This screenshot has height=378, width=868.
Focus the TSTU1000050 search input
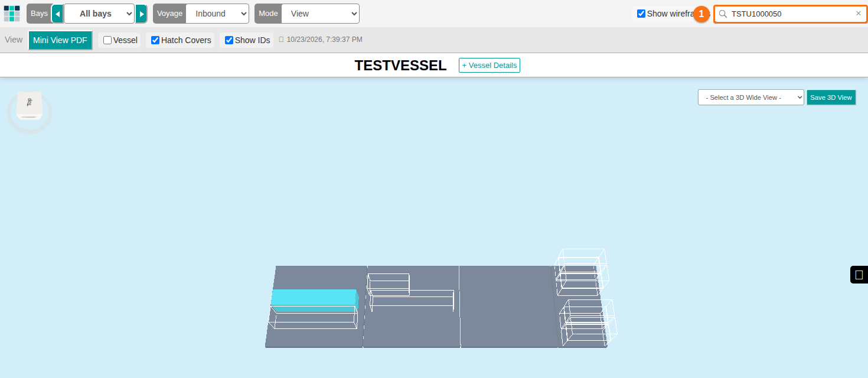pyautogui.click(x=791, y=14)
